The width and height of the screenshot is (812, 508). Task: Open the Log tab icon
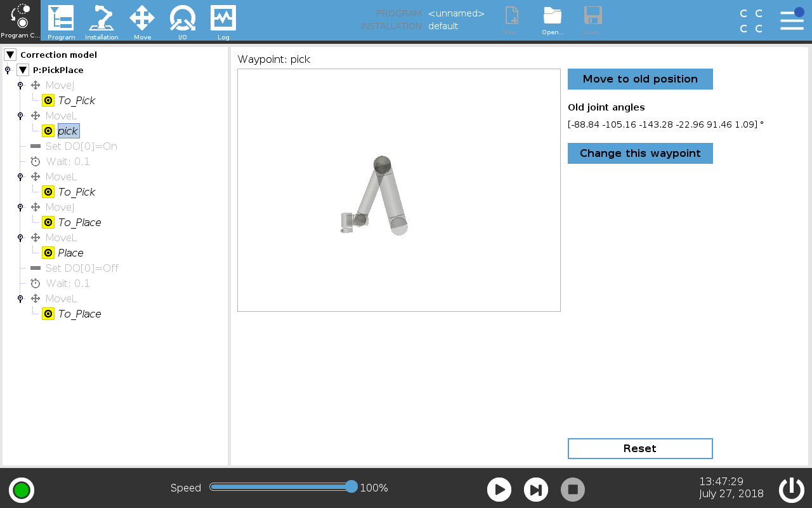[x=223, y=18]
